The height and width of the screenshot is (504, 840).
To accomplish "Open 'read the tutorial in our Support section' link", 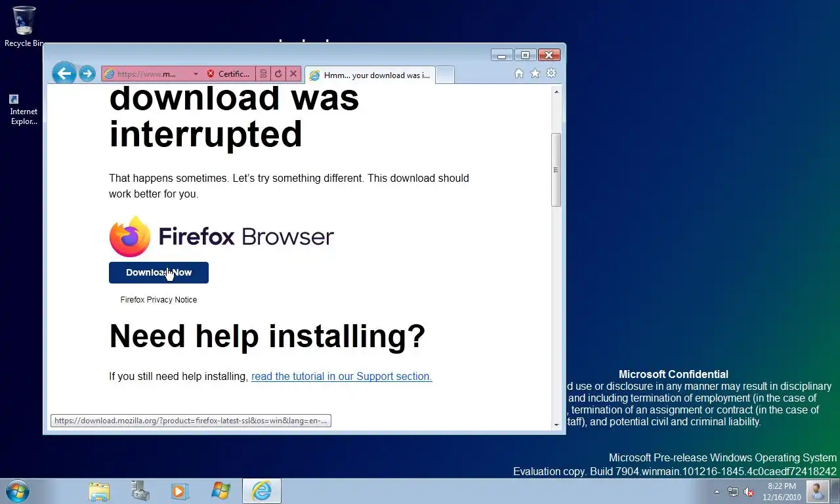I will 341,376.
